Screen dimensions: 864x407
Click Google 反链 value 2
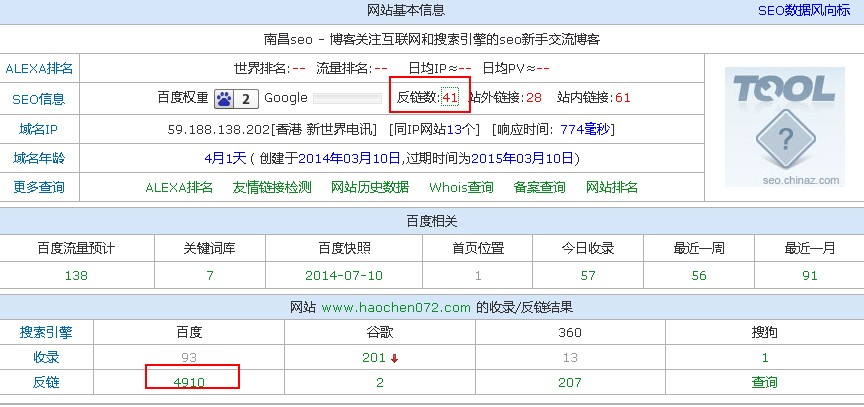click(x=380, y=382)
